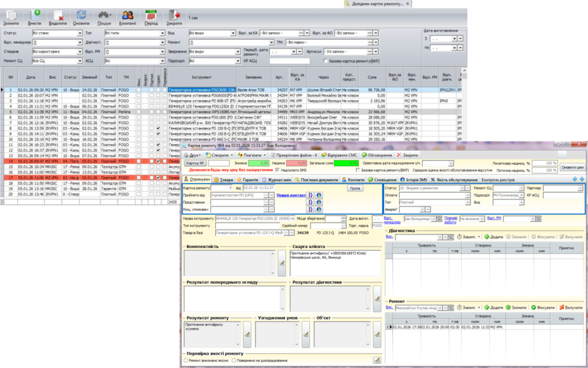The width and height of the screenshot is (588, 368).
Task: Click the Група button
Action: pos(355,188)
